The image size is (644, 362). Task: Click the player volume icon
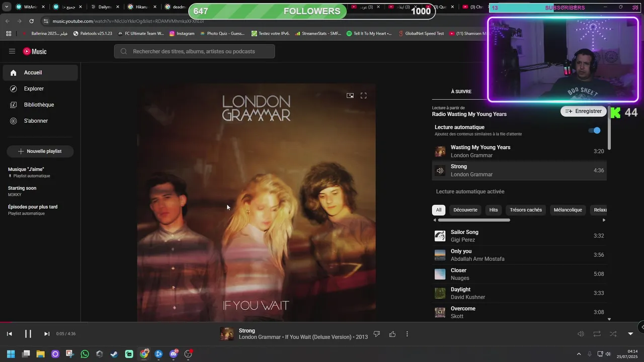coord(581,334)
